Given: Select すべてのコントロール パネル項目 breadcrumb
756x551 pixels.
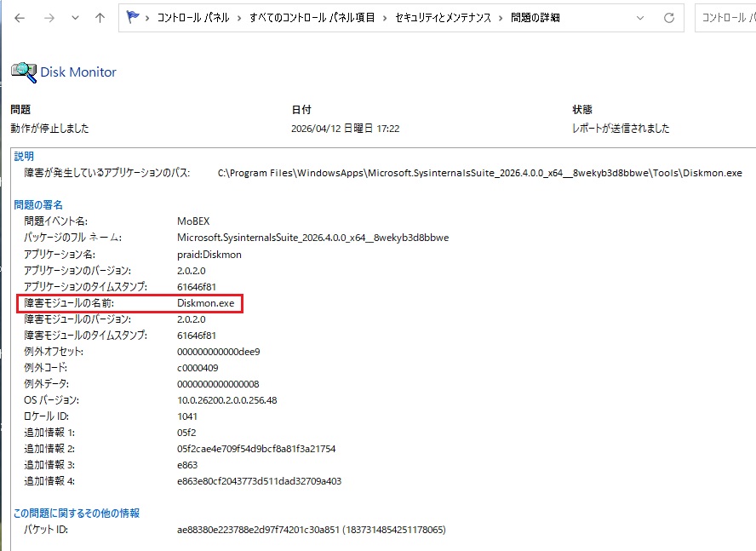Looking at the screenshot, I should point(312,18).
